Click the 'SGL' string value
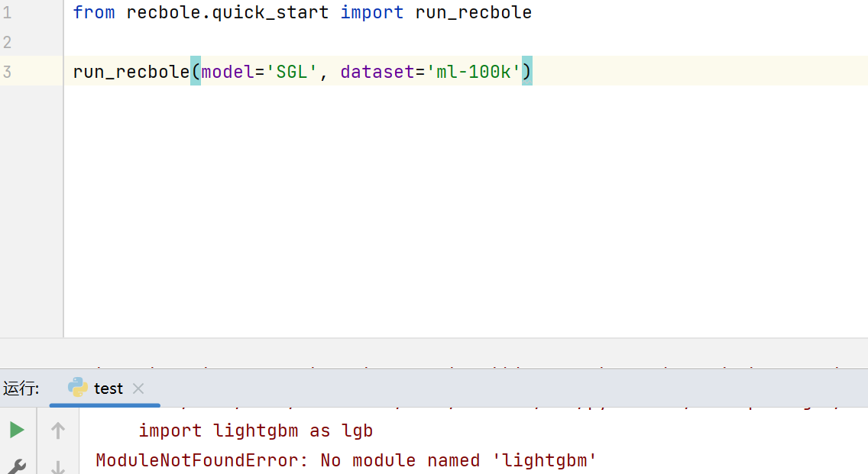The width and height of the screenshot is (868, 474). [x=292, y=72]
